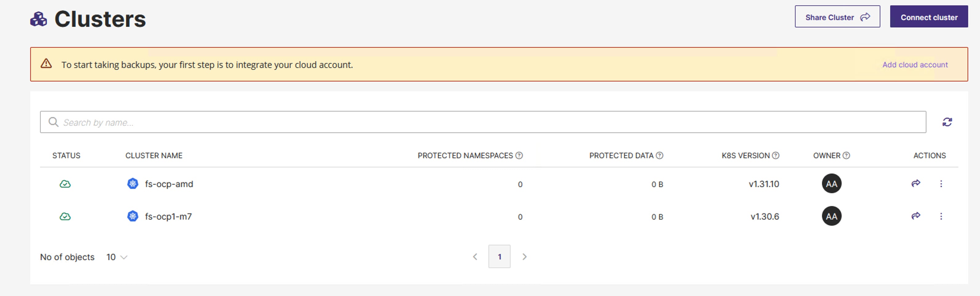
Task: Click the AA owner avatar for fs-ocp1-m7
Action: [x=832, y=216]
